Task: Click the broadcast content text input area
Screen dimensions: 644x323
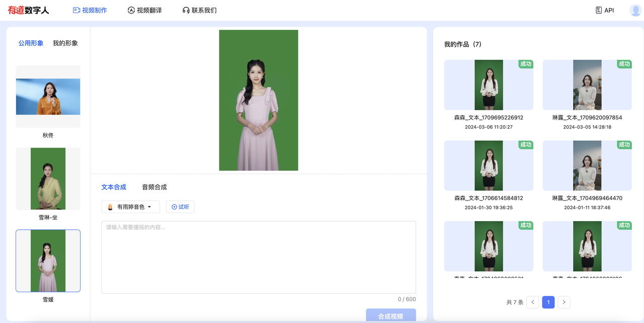Action: coord(258,257)
